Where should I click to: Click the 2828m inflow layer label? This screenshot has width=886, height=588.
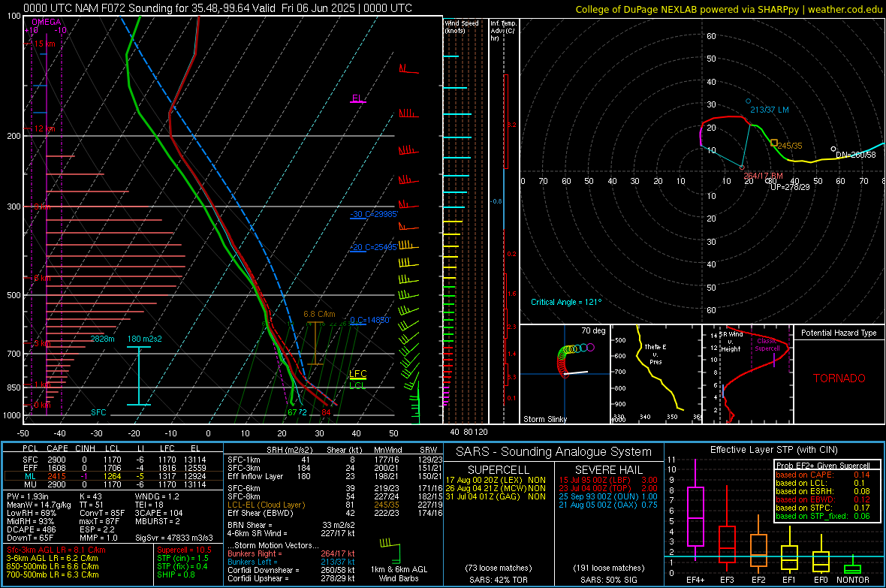pos(102,339)
